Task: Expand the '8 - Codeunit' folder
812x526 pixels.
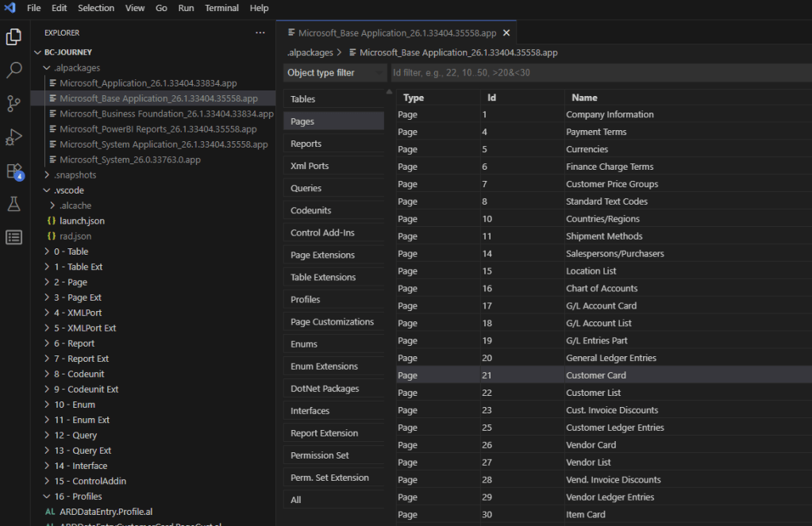Action: [79, 374]
